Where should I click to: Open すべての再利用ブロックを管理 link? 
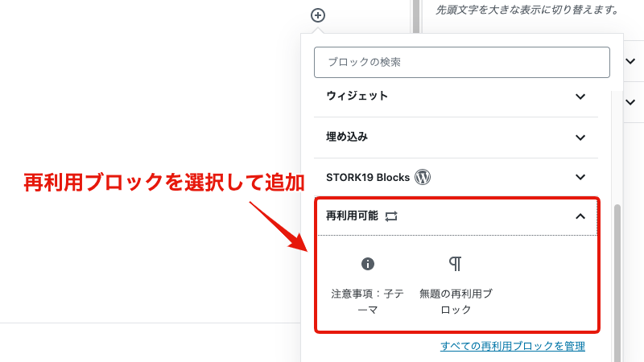(x=513, y=346)
